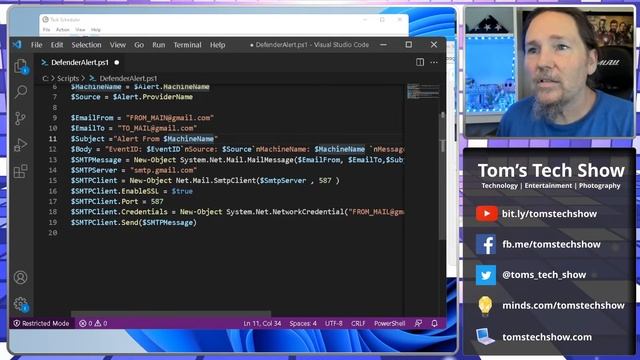Click the Twitter icon in overlay
The image size is (640, 360).
486,275
